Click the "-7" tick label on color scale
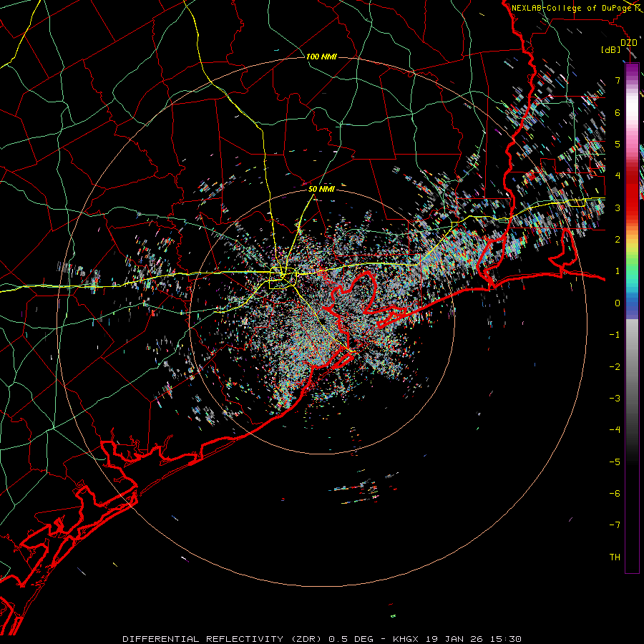Image resolution: width=644 pixels, height=644 pixels. 615,525
